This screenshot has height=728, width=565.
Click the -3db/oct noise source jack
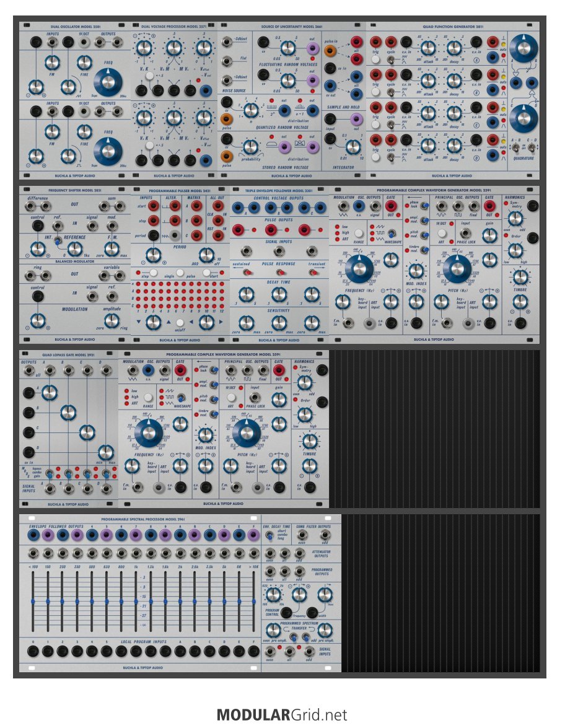pos(227,42)
